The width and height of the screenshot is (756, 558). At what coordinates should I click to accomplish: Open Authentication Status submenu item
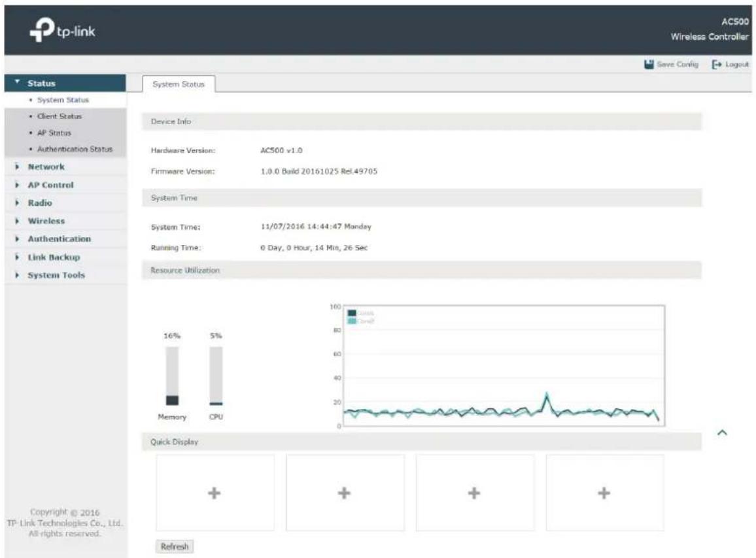pos(75,149)
